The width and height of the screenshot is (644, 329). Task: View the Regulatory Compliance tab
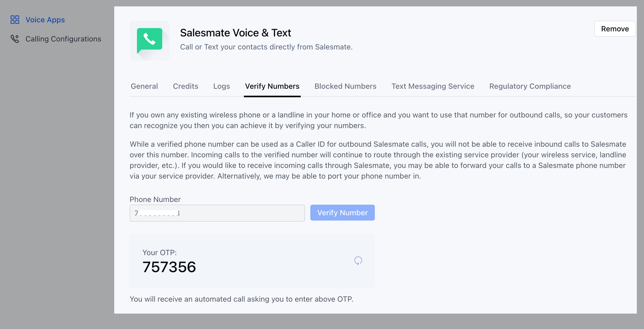pyautogui.click(x=530, y=86)
